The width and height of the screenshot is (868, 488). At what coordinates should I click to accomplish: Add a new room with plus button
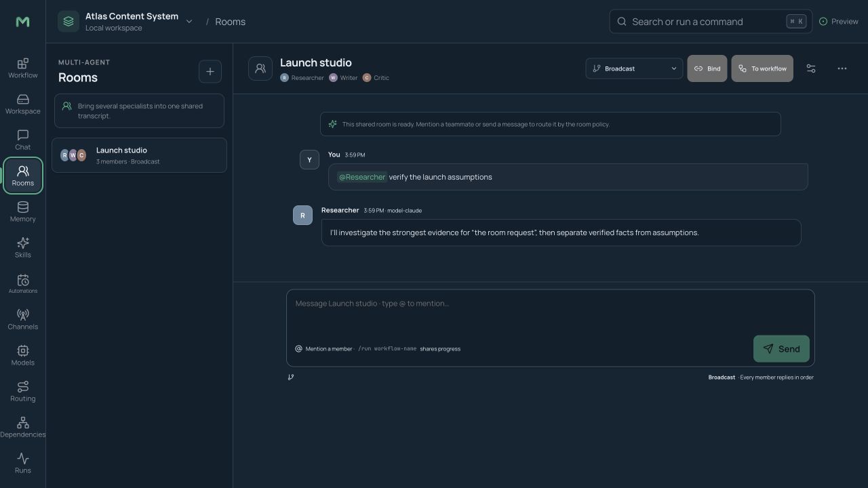click(210, 71)
